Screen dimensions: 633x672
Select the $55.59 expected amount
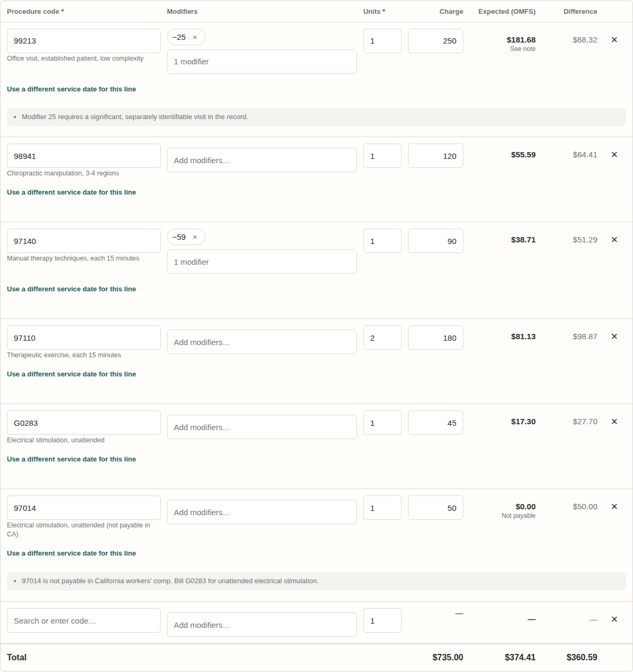click(523, 155)
